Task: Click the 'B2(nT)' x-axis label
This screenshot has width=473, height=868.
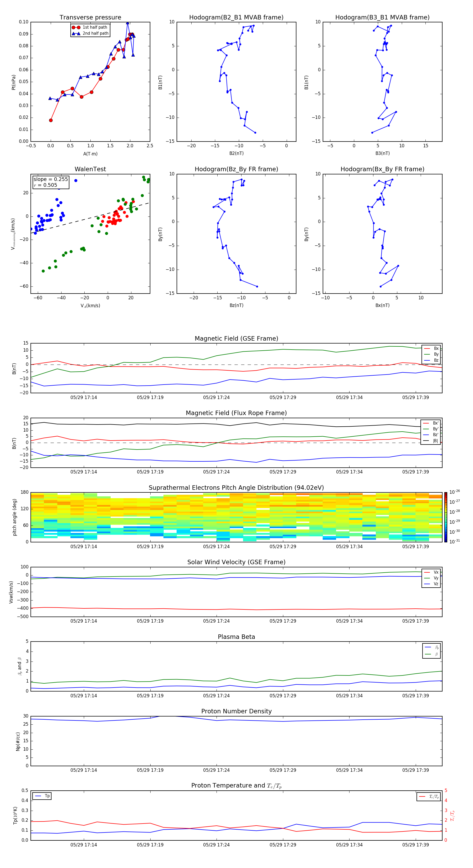Action: tap(236, 153)
